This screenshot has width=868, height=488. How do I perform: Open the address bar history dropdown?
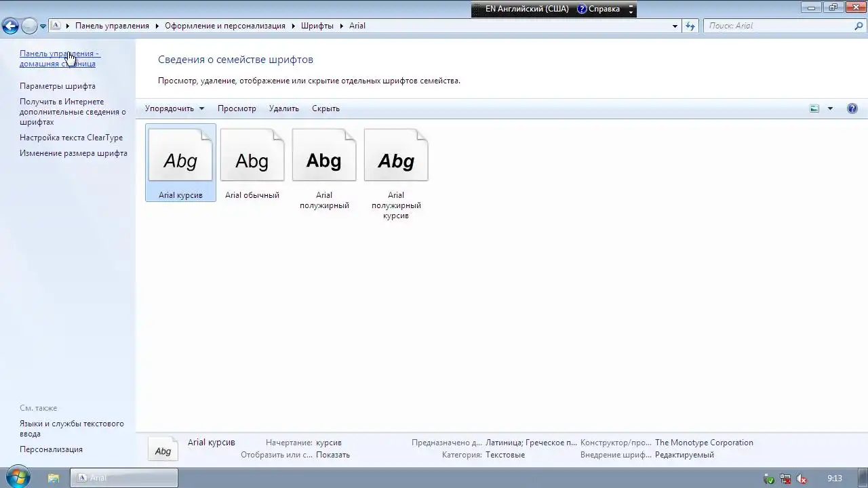point(675,26)
